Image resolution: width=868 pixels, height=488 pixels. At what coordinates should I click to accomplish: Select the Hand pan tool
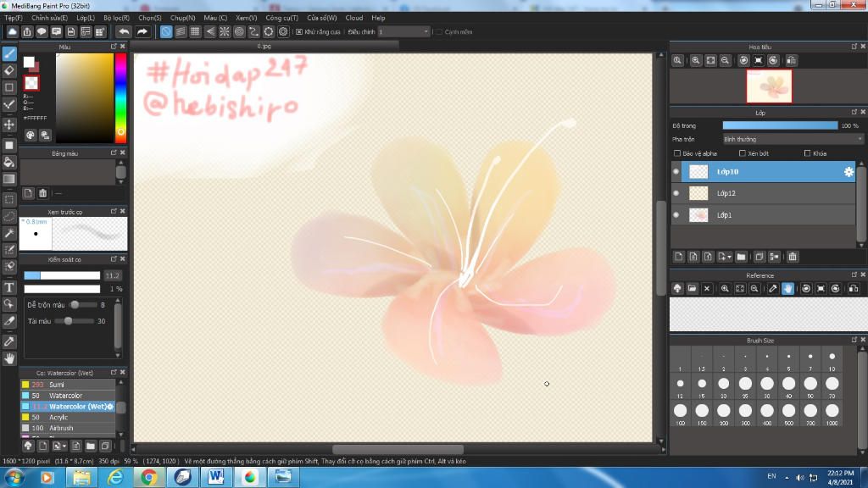coord(9,358)
